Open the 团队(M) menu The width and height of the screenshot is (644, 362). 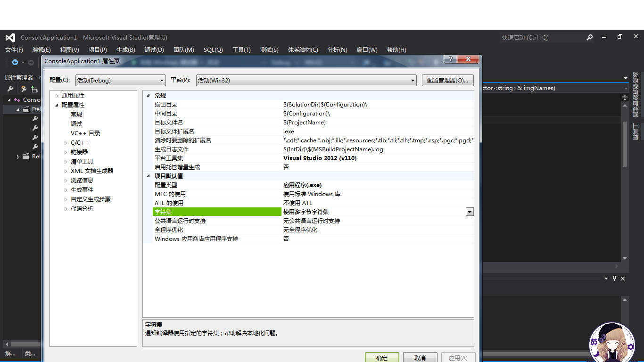[x=183, y=50]
